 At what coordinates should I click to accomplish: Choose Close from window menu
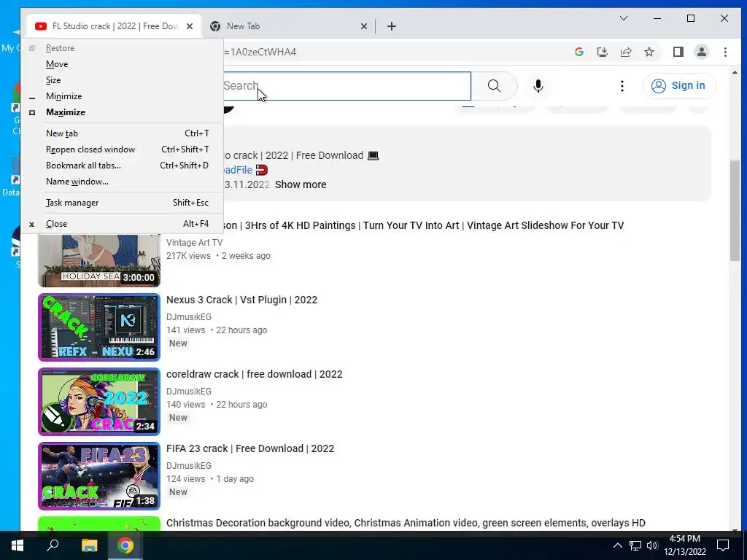click(122, 224)
